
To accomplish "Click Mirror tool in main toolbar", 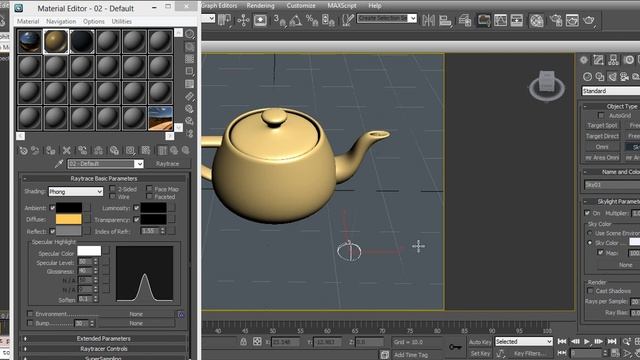I will coord(429,20).
